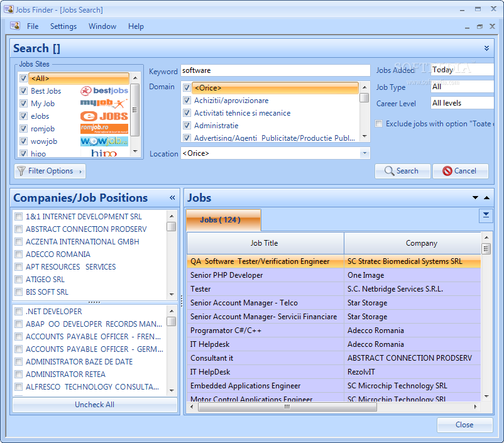Viewport: 504px width, 443px height.
Task: Open the Job Type combo box
Action: click(463, 86)
